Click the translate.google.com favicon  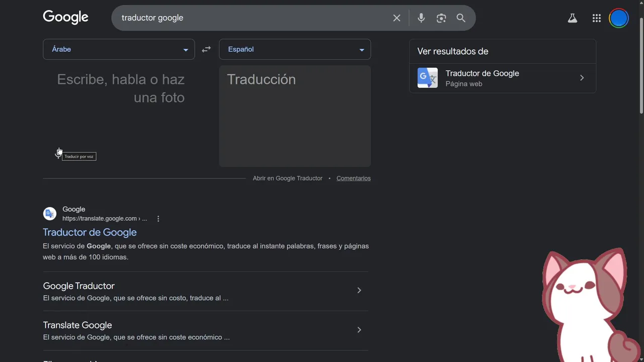pos(50,214)
